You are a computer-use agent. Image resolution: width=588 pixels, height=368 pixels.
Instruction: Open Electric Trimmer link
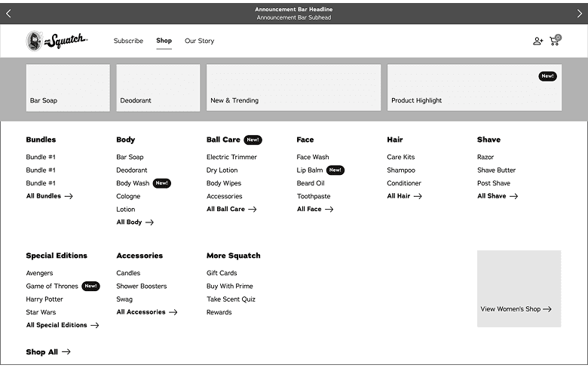(231, 157)
